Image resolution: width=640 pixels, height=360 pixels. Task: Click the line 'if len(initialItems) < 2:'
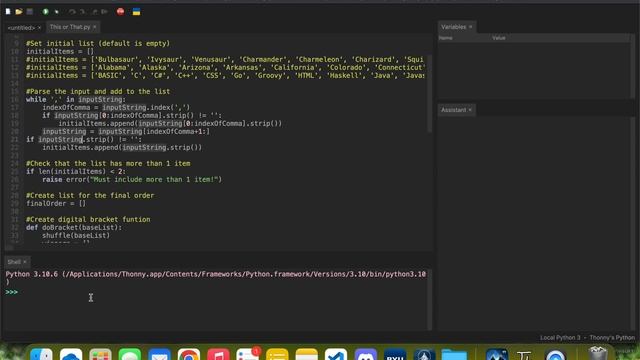(x=76, y=171)
